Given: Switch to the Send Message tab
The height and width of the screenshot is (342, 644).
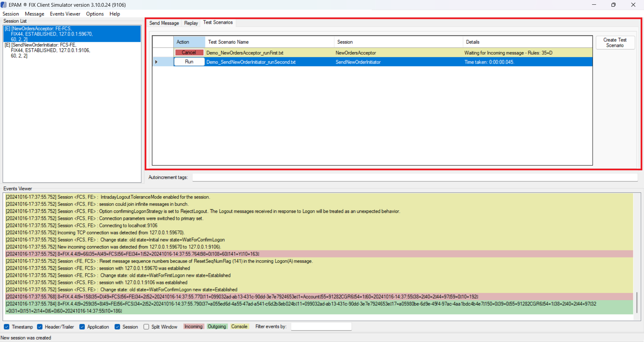Looking at the screenshot, I should click(x=164, y=23).
